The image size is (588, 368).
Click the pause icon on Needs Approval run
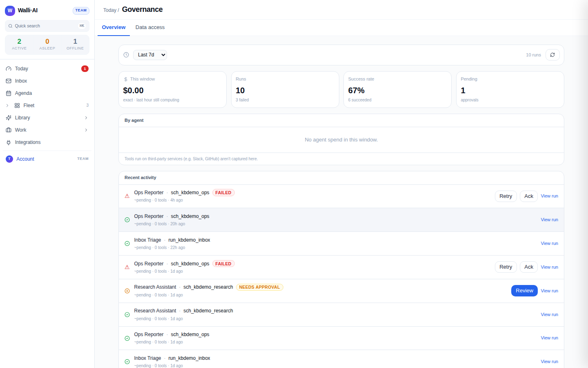(x=127, y=291)
